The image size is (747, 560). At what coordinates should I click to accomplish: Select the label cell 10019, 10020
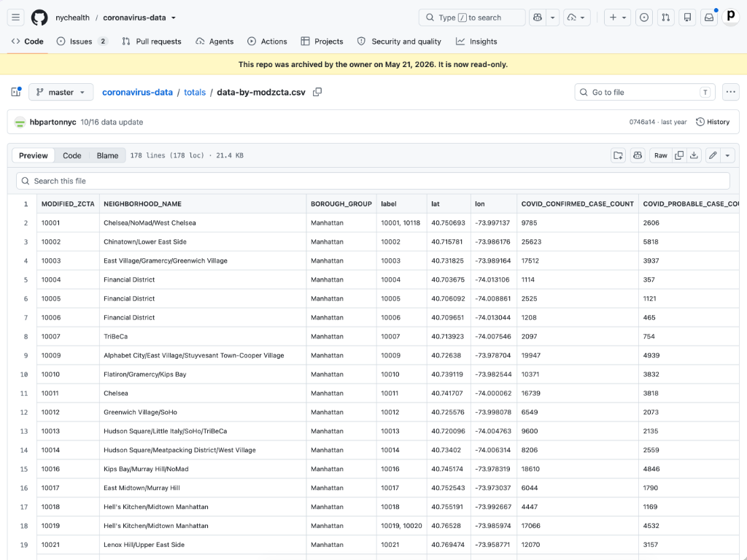pos(402,526)
